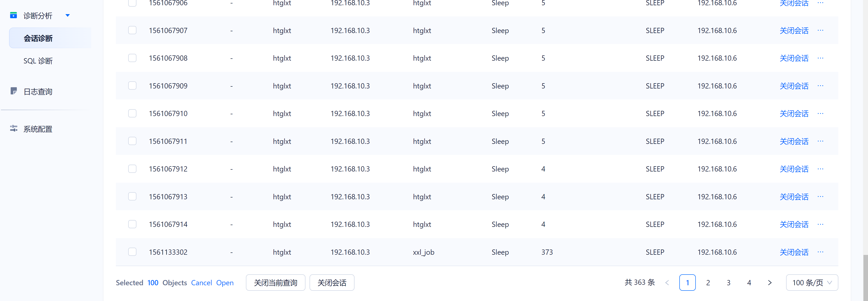The width and height of the screenshot is (868, 301).
Task: Open more options for session 1561067910
Action: point(821,114)
